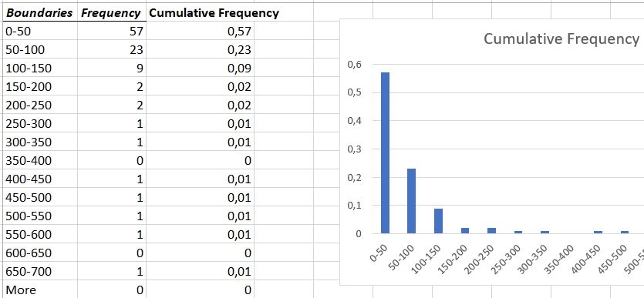The image size is (644, 298).
Task: Click cumulative value 0,57 cell
Action: [200, 31]
